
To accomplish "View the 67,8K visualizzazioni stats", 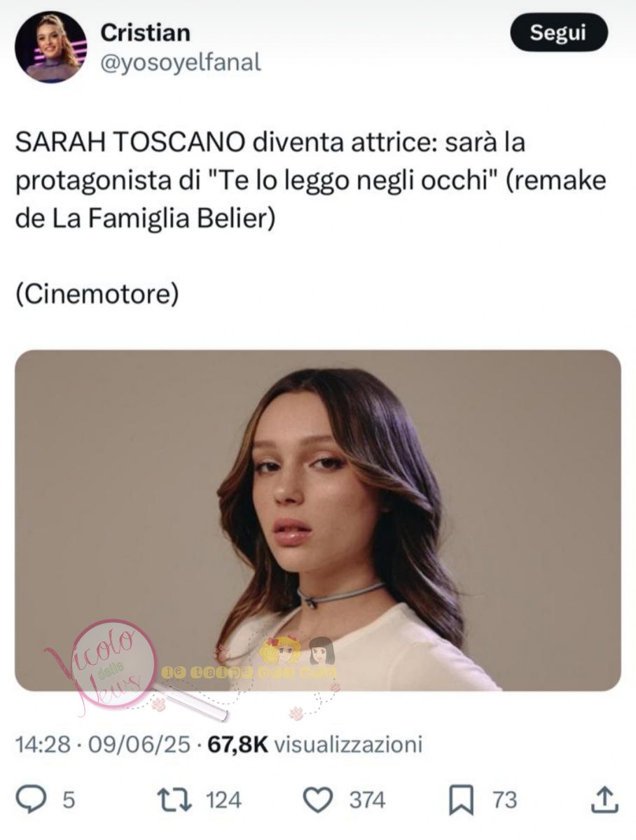I will 315,743.
